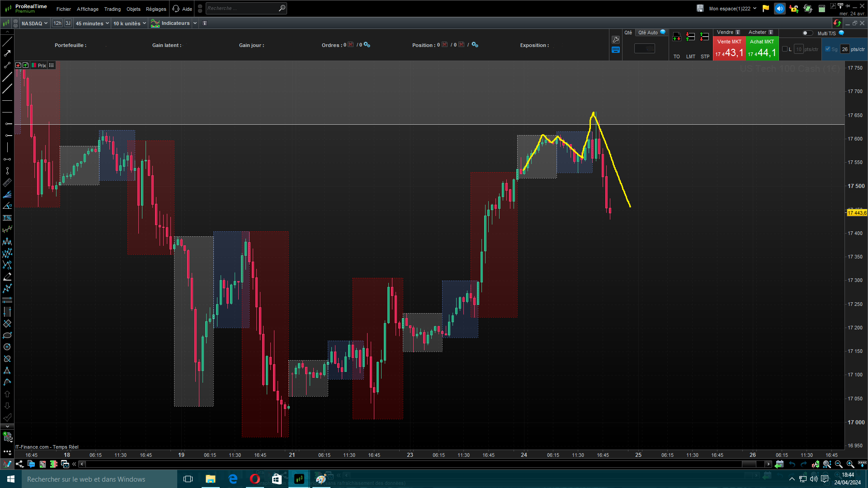Select the STP stop order icon

704,37
